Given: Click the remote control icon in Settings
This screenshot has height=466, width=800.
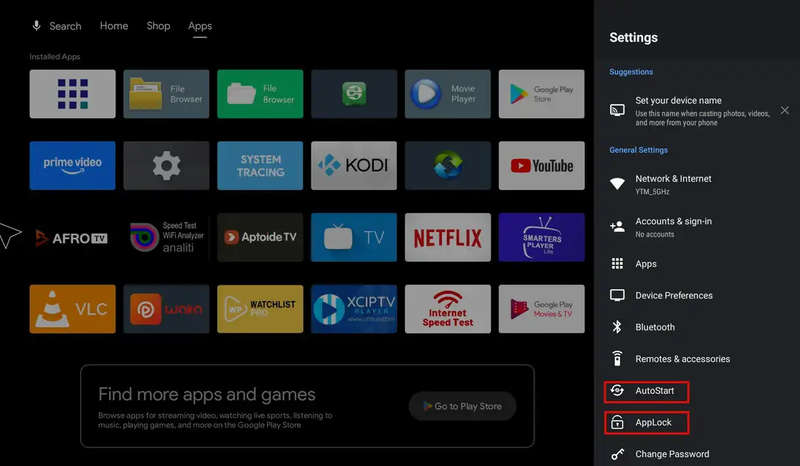Looking at the screenshot, I should [617, 358].
